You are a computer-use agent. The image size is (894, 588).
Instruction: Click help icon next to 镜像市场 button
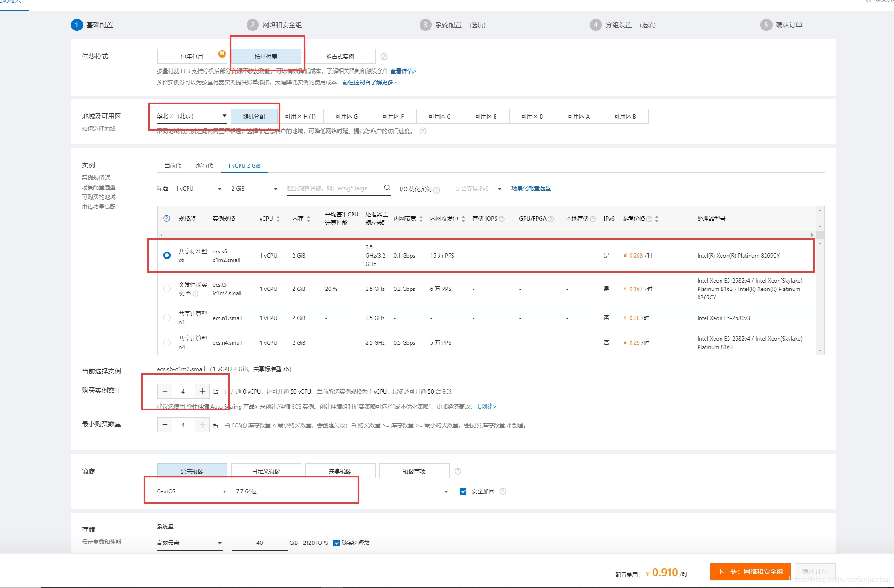click(x=458, y=471)
